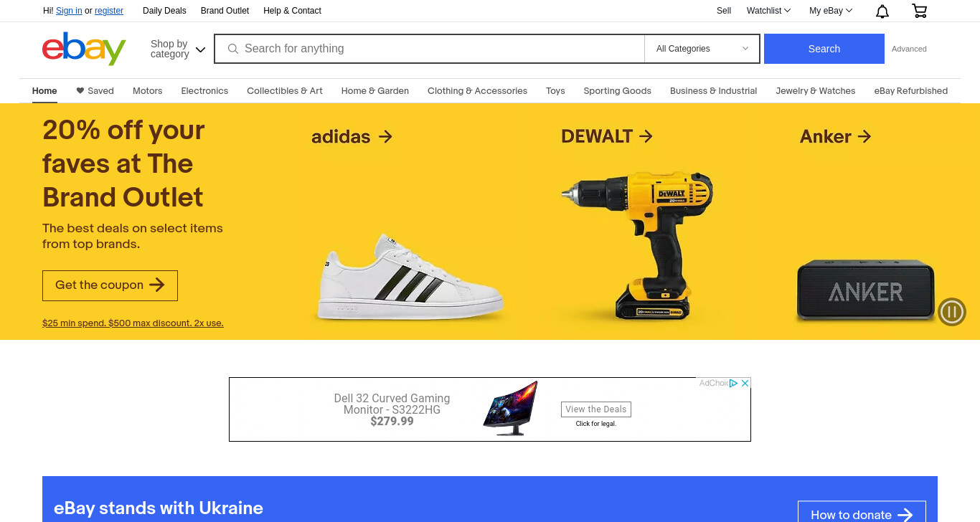Screen dimensions: 980x522
Task: Click the DEWALT brand heading
Action: [x=597, y=136]
